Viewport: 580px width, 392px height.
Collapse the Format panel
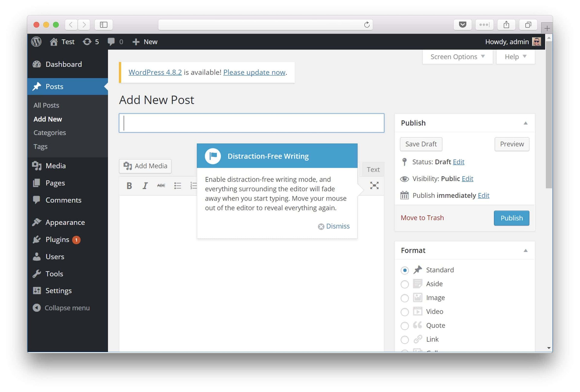pyautogui.click(x=526, y=250)
